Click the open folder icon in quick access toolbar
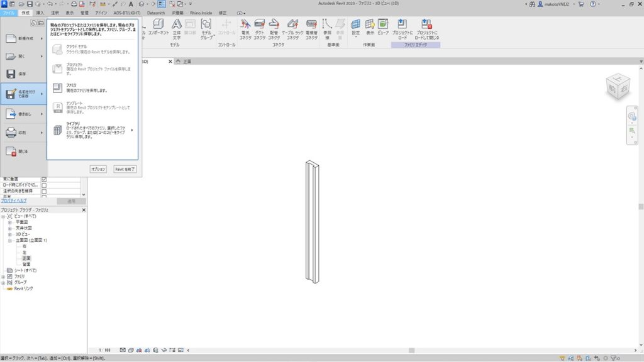644x362 pixels. pyautogui.click(x=21, y=4)
